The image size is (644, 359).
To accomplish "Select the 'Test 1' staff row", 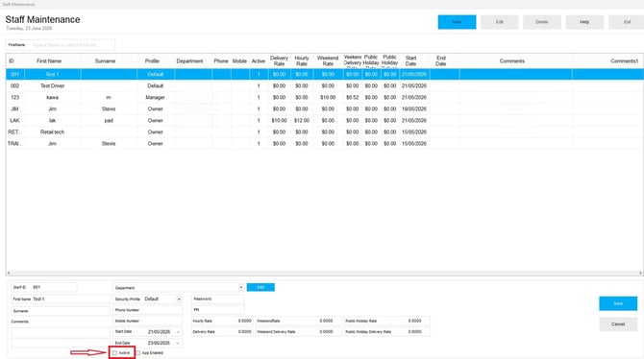I will (x=325, y=74).
